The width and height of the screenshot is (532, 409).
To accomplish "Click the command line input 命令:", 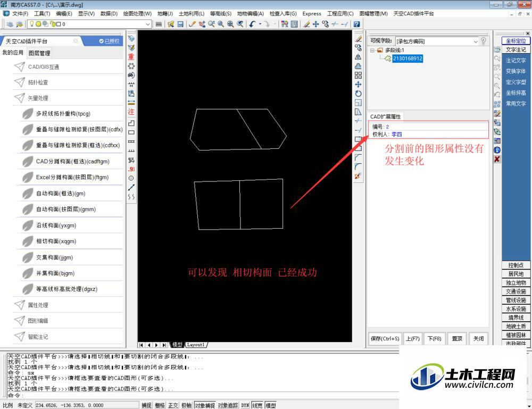I will (x=203, y=395).
